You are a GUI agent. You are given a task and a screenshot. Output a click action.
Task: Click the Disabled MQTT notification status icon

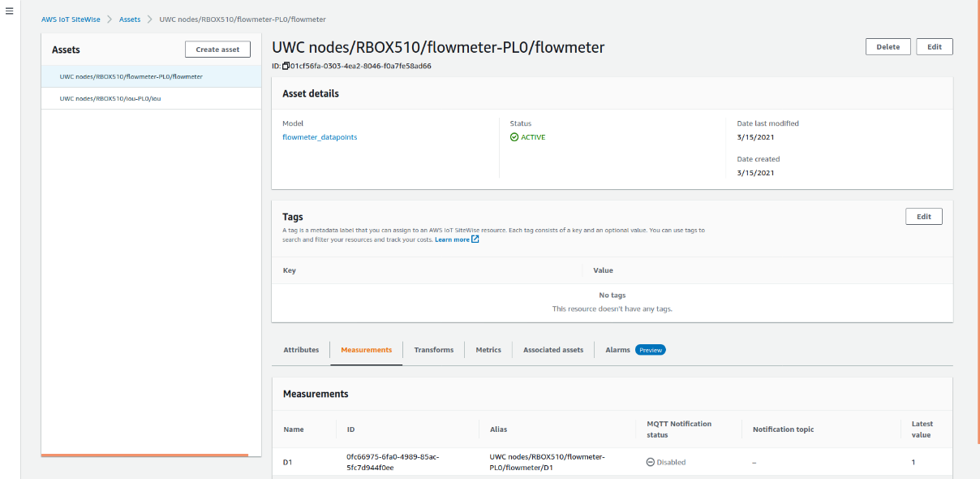(x=650, y=461)
